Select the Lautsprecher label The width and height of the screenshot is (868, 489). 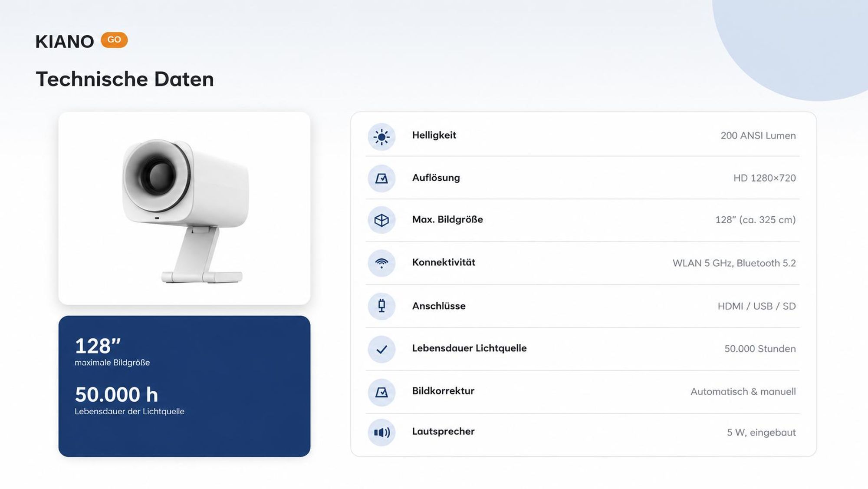coord(443,431)
